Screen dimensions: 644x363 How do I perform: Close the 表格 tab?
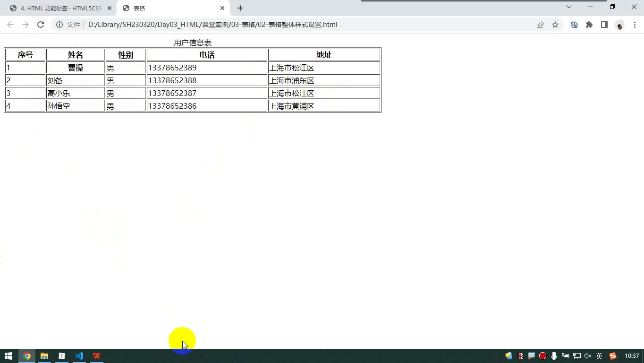pos(222,8)
